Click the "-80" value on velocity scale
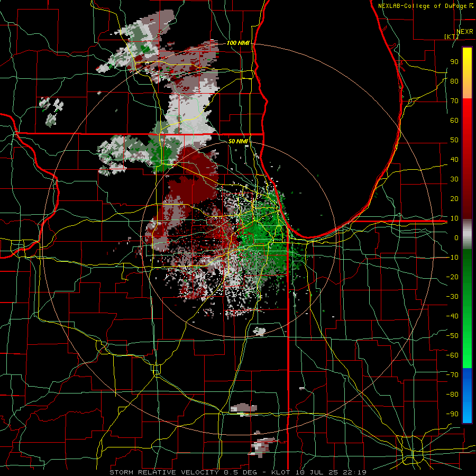The width and height of the screenshot is (476, 476). pos(452,395)
